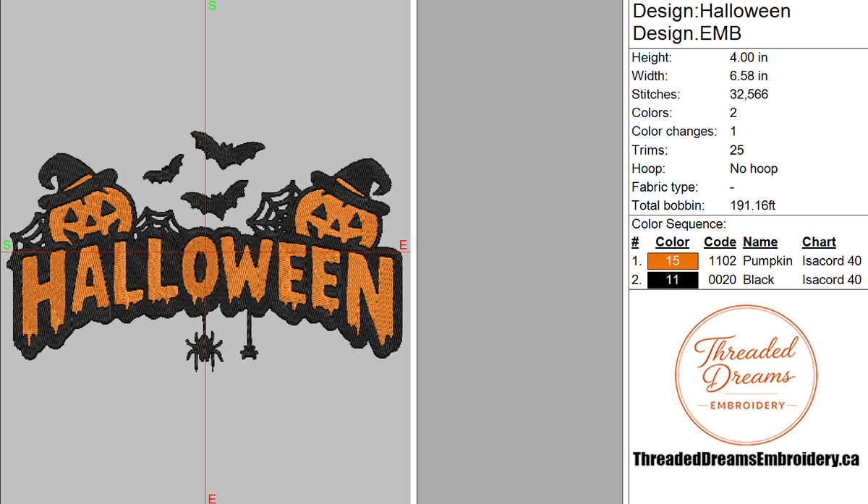Click the green 'S' marker atop vertical line
The image size is (868, 504).
(x=212, y=6)
